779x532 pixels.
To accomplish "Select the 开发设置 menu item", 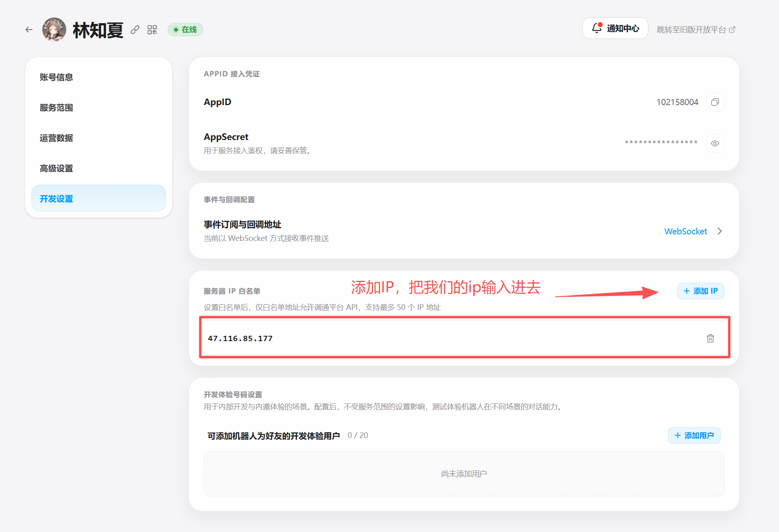I will (99, 199).
